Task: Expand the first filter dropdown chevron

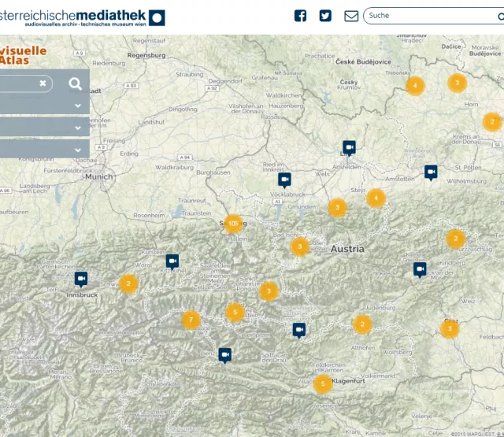Action: tap(78, 106)
